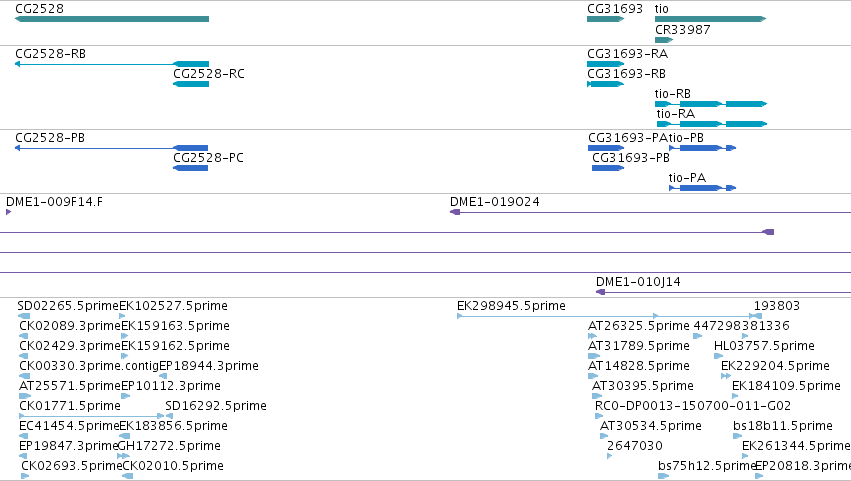
Task: Select the DME1-010J14 clone arrow
Action: 600,292
